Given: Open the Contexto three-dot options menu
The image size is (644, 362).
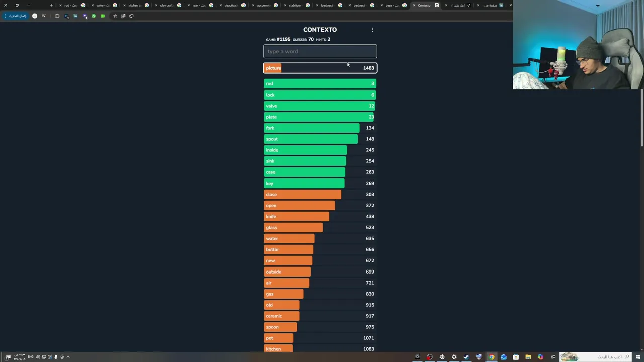Looking at the screenshot, I should [373, 30].
